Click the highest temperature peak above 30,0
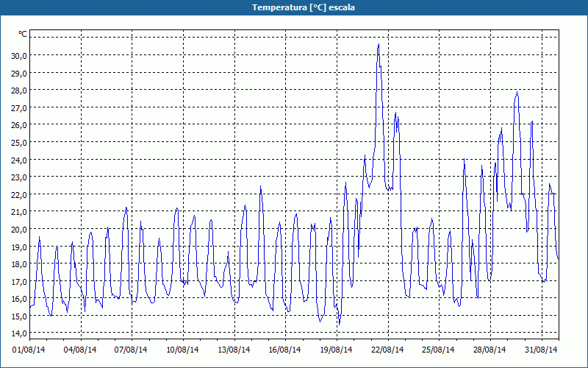Image resolution: width=588 pixels, height=368 pixels. click(x=379, y=45)
